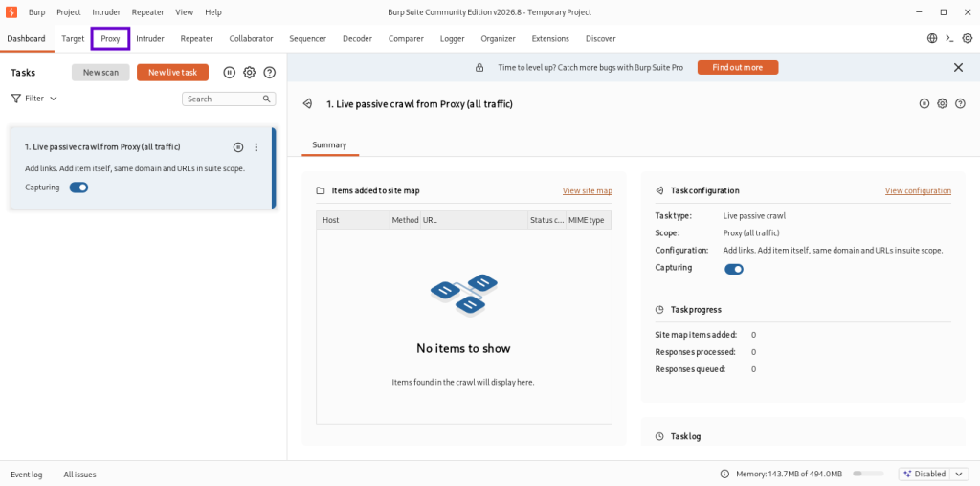The height and width of the screenshot is (486, 980).
Task: Open Tasks panel help icon
Action: tap(269, 73)
